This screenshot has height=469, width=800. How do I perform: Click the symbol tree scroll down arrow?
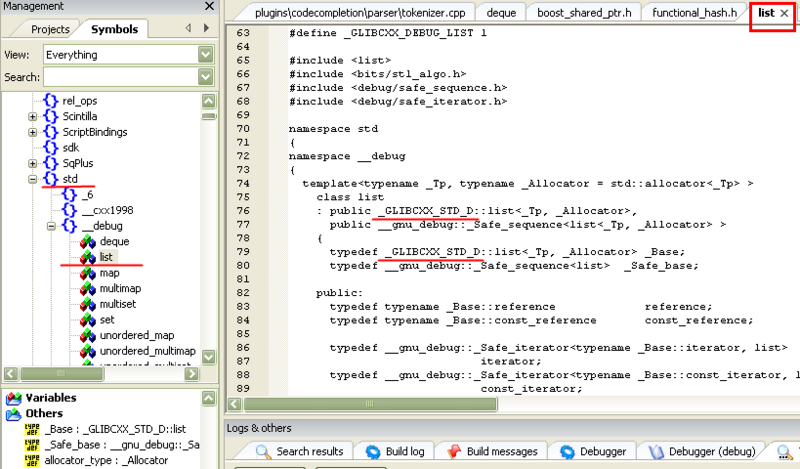click(209, 357)
